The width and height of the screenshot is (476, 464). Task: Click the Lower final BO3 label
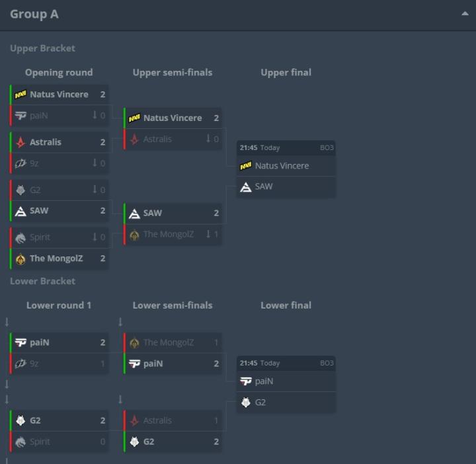[327, 363]
